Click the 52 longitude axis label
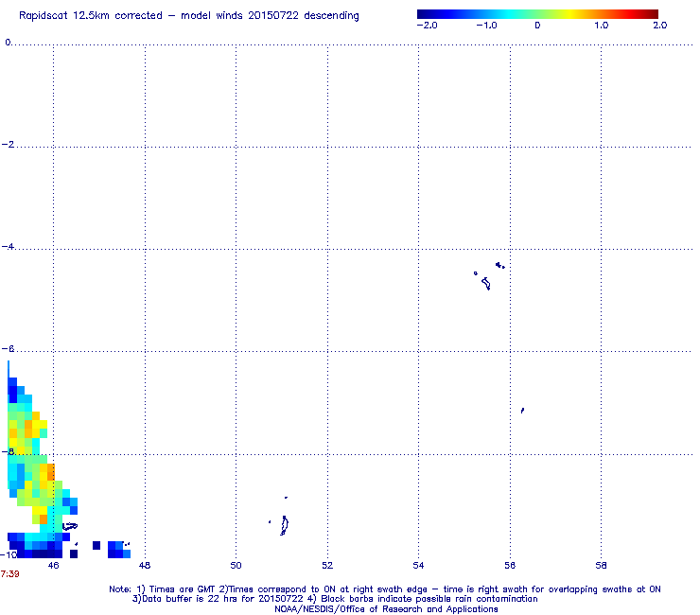The image size is (700, 615). click(327, 566)
